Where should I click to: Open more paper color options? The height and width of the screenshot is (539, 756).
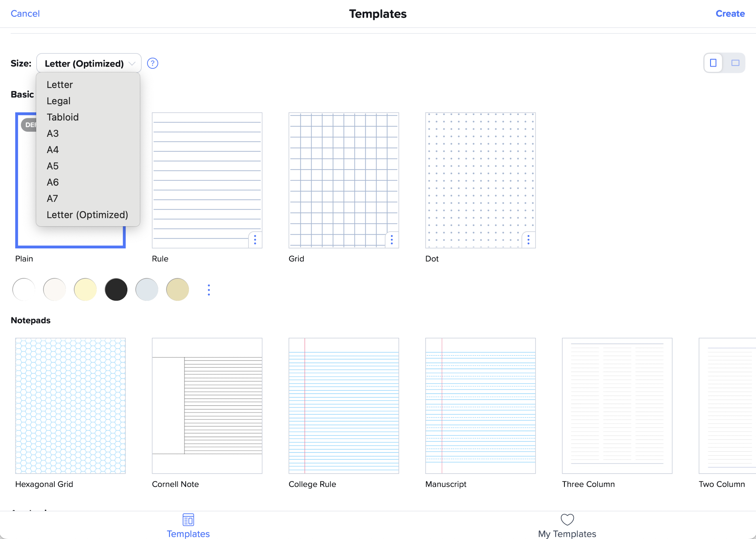coord(209,290)
